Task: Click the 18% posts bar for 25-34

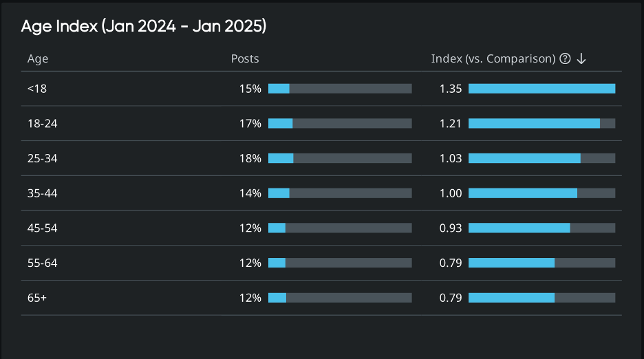Action: point(340,158)
